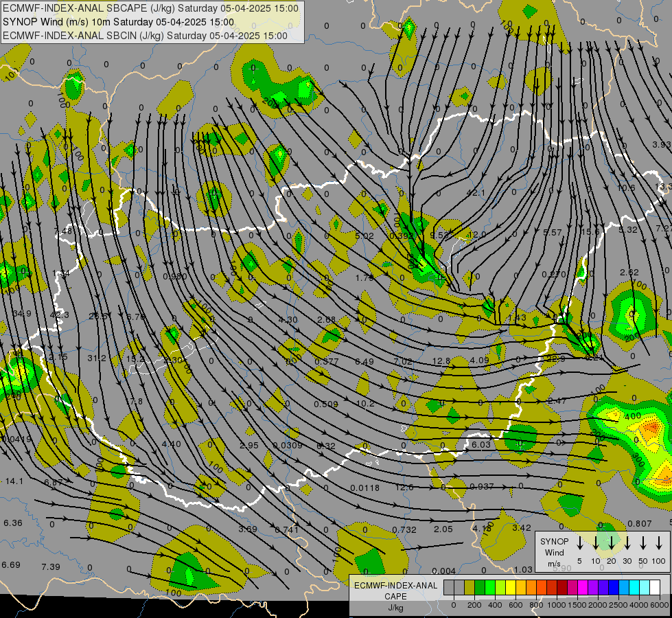672x618 pixels.
Task: Click the 0.0118 value on the map
Action: [364, 488]
